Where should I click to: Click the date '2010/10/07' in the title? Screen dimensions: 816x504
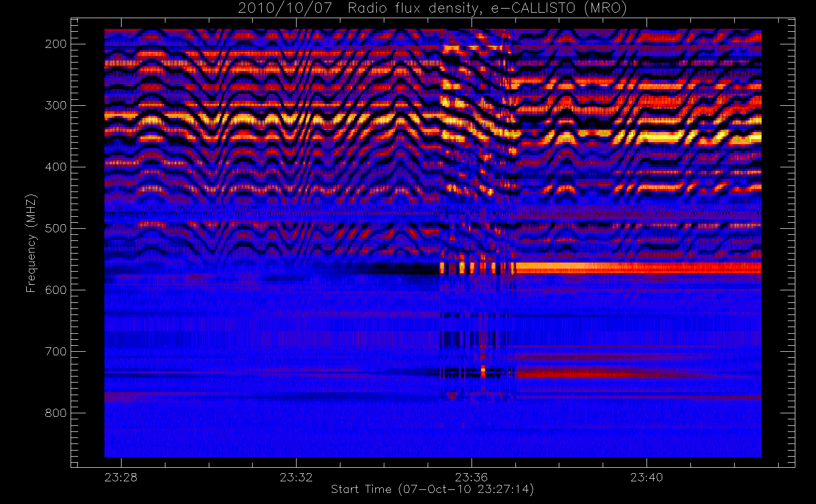285,9
